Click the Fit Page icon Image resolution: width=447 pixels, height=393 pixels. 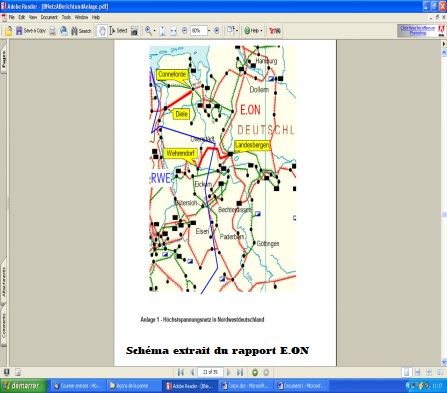[x=162, y=31]
